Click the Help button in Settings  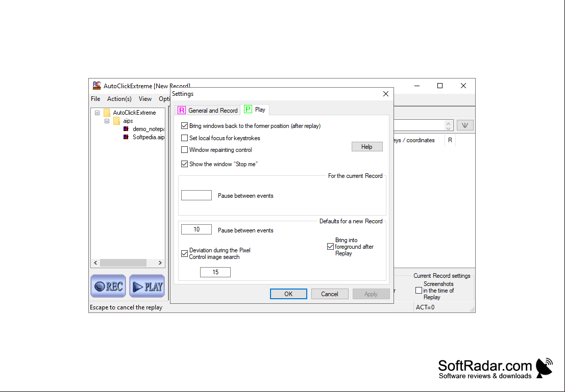point(367,146)
